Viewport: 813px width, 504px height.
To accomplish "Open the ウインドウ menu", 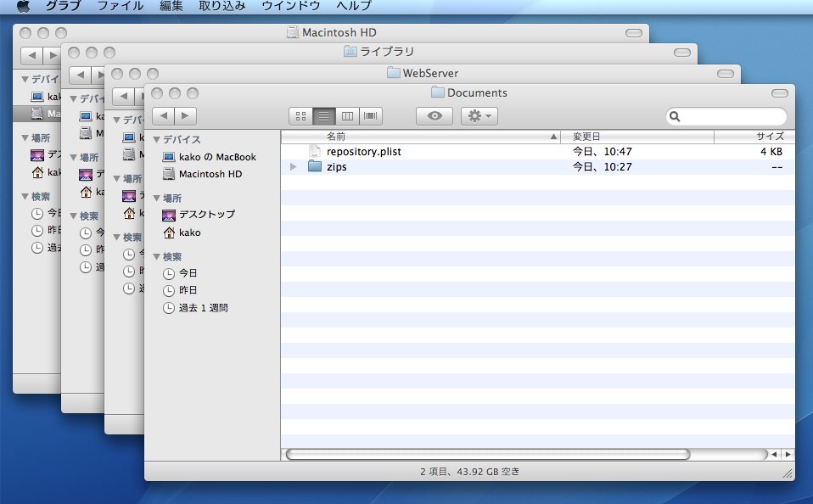I will 291,6.
